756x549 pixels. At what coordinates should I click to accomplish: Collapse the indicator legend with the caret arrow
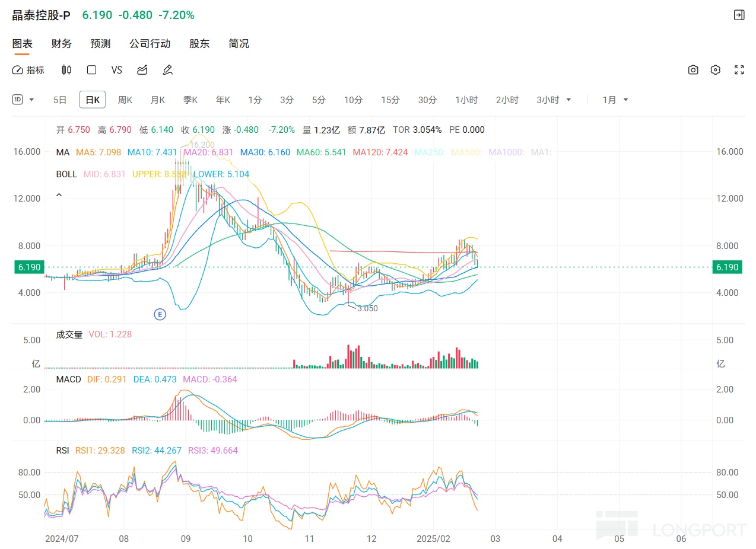(x=59, y=194)
